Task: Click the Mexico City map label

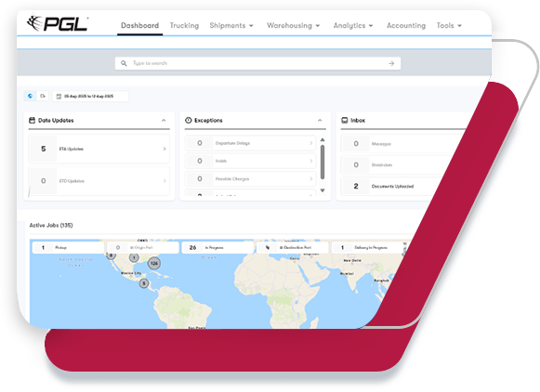Action: (131, 273)
